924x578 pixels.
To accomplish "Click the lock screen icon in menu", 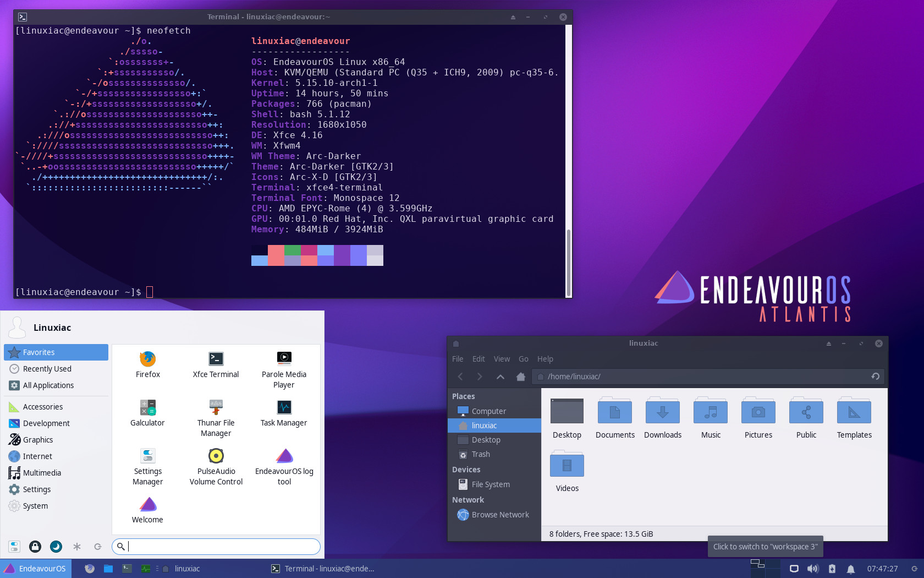I will click(x=35, y=546).
